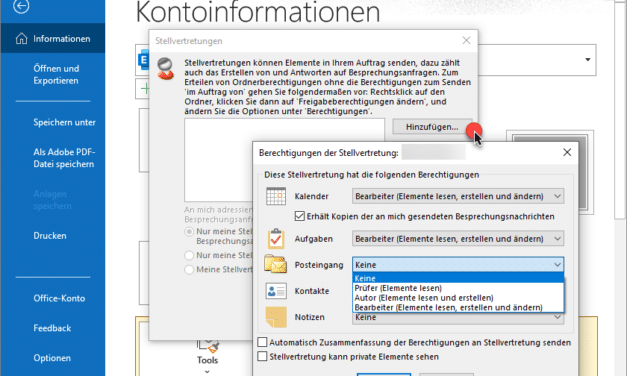Select Meine Stellvertretungen radio option
The height and width of the screenshot is (376, 627).
tap(189, 270)
